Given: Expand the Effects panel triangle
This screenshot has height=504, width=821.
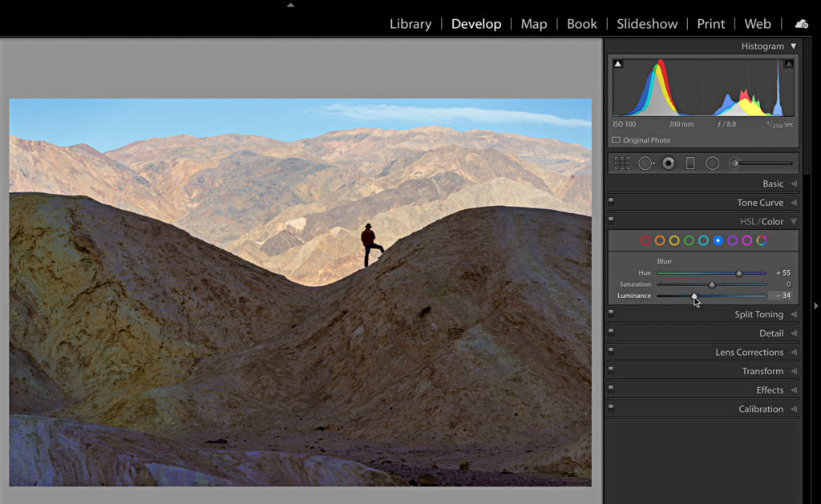Looking at the screenshot, I should click(x=794, y=390).
